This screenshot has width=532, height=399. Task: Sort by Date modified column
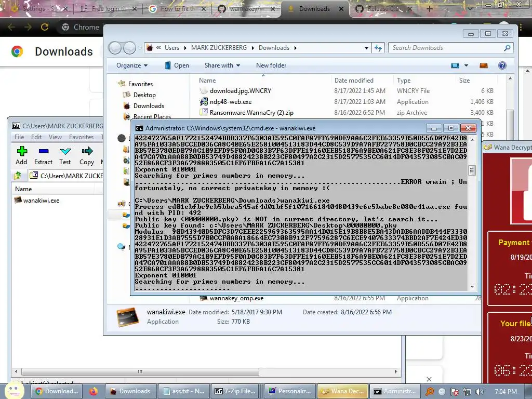[354, 81]
